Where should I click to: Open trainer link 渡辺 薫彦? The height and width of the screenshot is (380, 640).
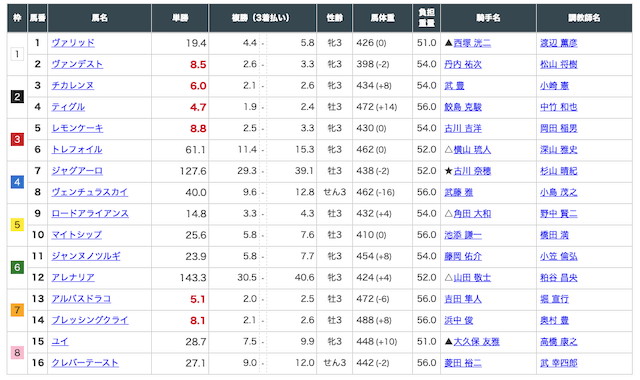point(559,43)
